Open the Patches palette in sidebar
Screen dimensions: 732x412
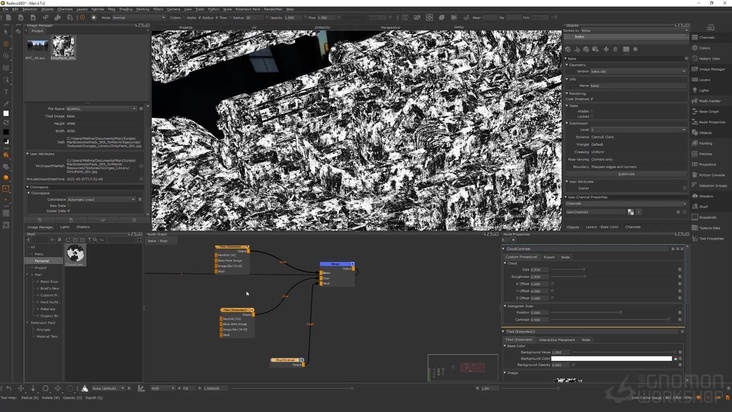704,154
